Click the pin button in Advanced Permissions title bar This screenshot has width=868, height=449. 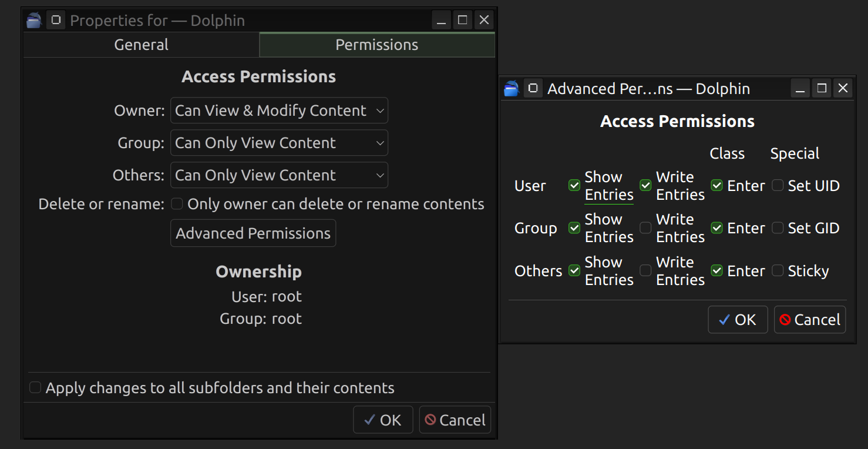point(533,89)
